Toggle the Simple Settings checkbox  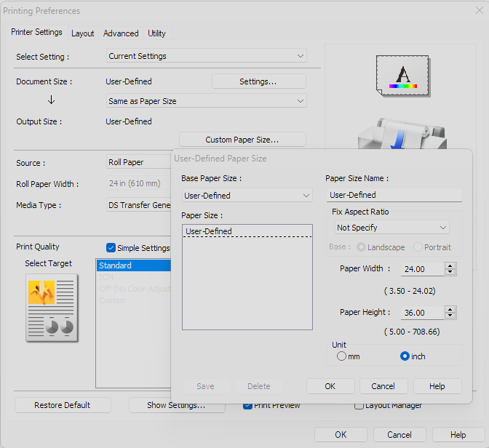click(x=111, y=248)
